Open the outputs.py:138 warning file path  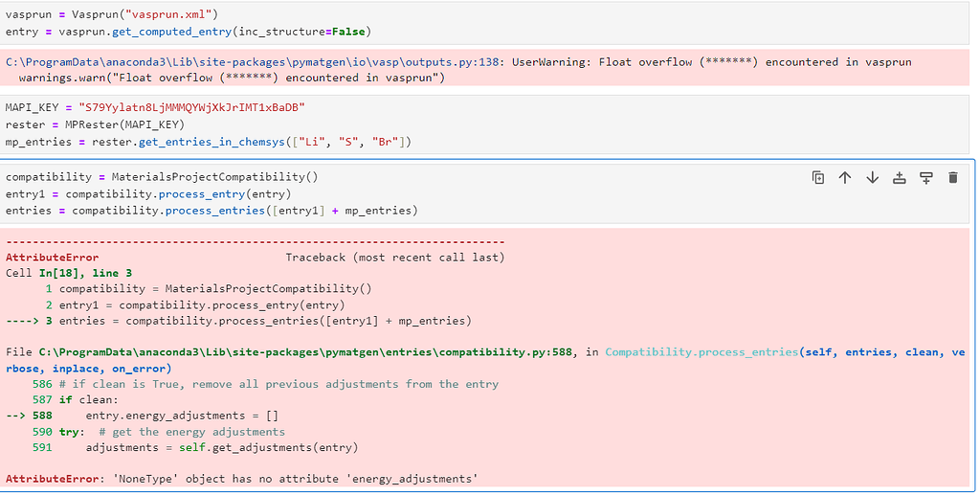253,62
